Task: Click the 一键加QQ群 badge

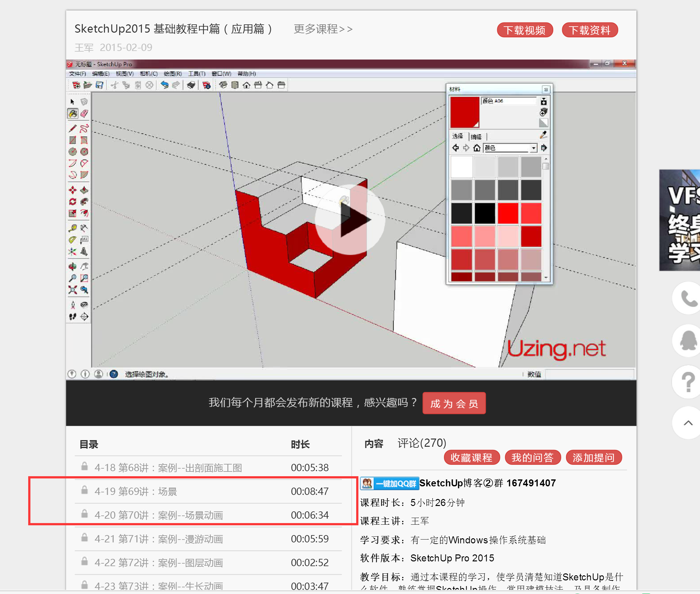Action: click(389, 483)
